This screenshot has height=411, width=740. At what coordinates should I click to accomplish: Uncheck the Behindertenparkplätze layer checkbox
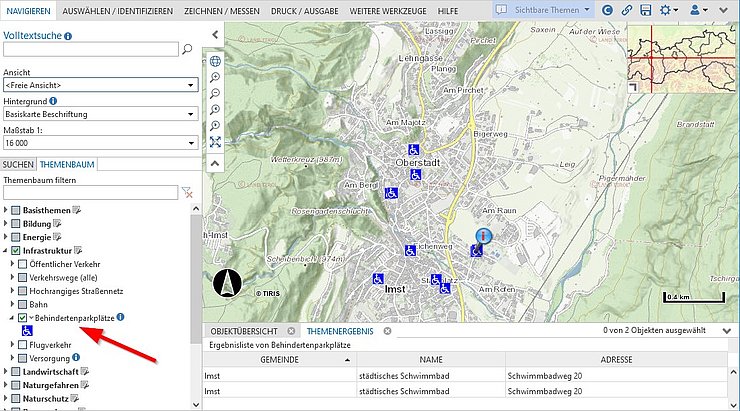[23, 318]
